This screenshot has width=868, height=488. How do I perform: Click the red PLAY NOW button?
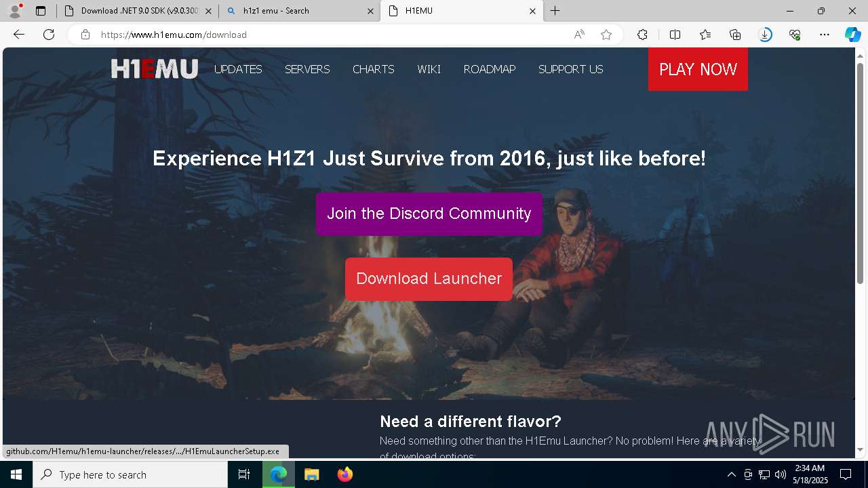[698, 69]
